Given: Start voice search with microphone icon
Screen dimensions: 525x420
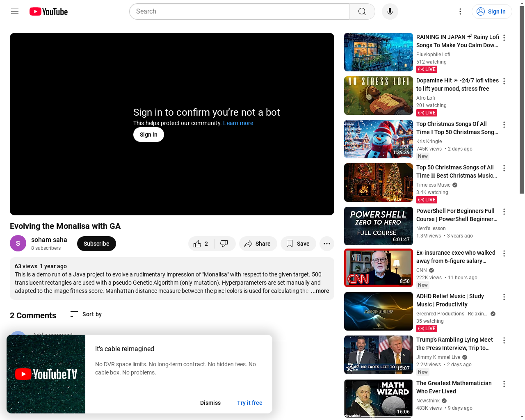Looking at the screenshot, I should tap(390, 11).
